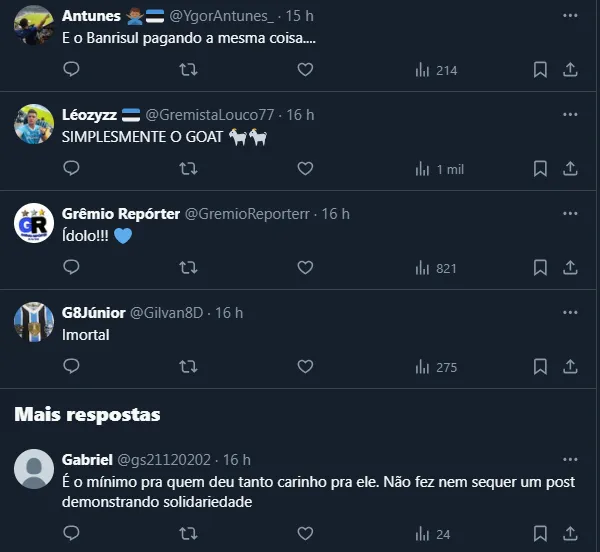Visit the @GremistaLouco77 handle link

click(x=209, y=115)
